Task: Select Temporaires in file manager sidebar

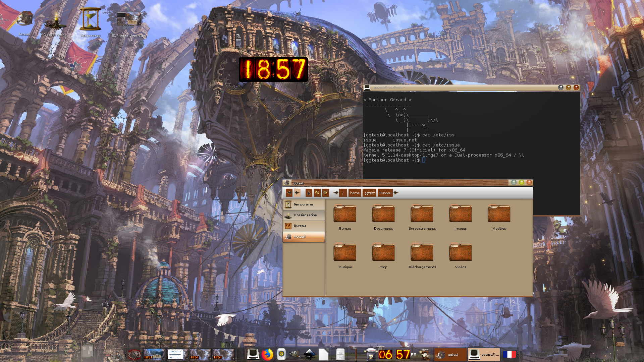Action: pos(304,204)
